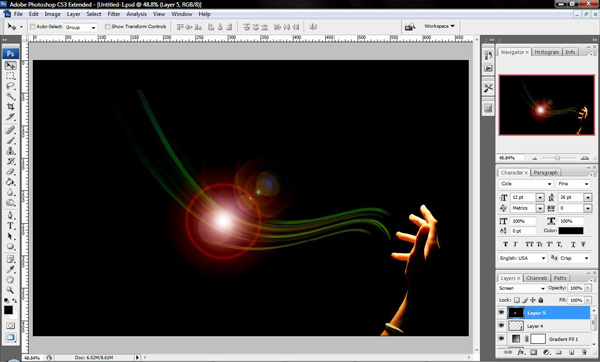The width and height of the screenshot is (600, 362).
Task: Toggle Underline in Character panel
Action: [x=573, y=244]
